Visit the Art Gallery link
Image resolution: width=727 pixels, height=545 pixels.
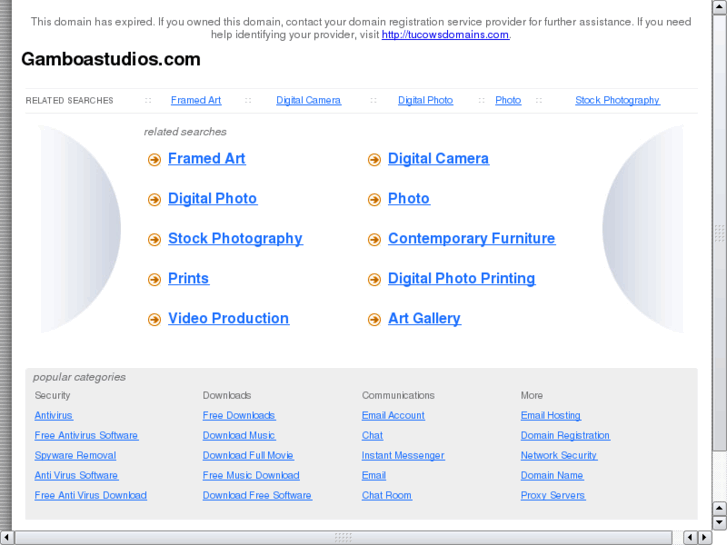click(x=424, y=318)
